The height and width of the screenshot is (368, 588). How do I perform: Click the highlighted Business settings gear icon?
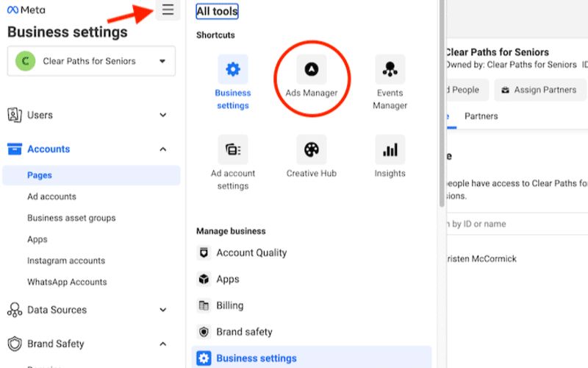pyautogui.click(x=204, y=358)
